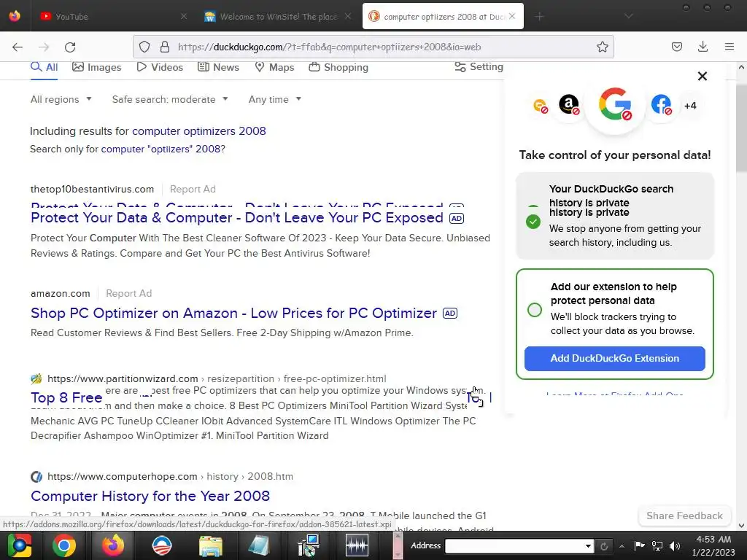The image size is (747, 560).
Task: Click the empty extension circle
Action: tap(535, 310)
